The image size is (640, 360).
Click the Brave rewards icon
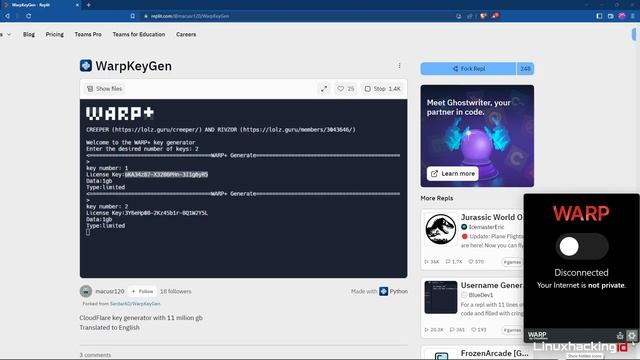click(495, 16)
